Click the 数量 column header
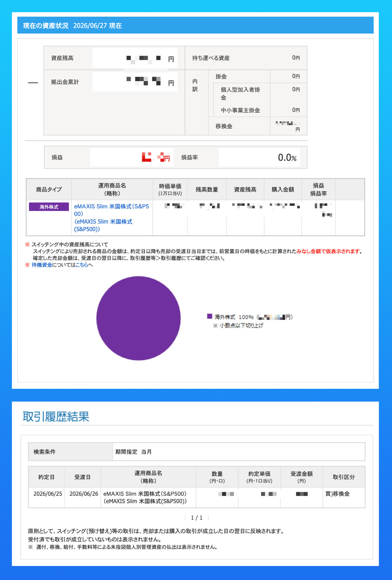392x580 pixels. coord(217,477)
